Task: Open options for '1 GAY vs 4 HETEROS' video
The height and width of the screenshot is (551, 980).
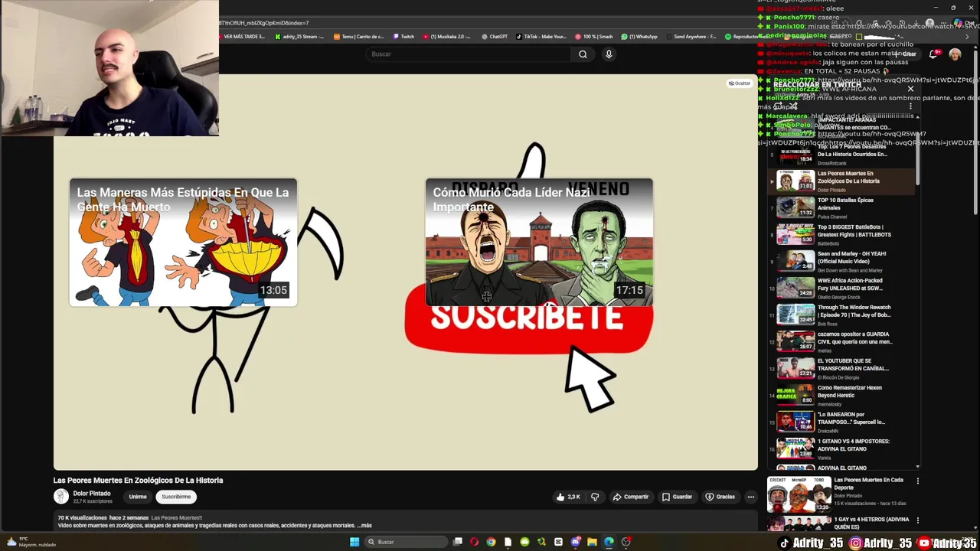Action: click(x=917, y=520)
